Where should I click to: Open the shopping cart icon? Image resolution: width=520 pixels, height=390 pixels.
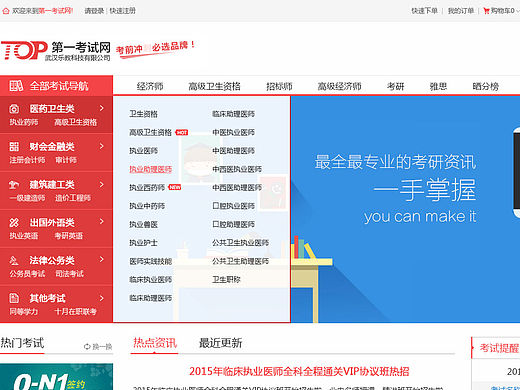click(x=486, y=11)
